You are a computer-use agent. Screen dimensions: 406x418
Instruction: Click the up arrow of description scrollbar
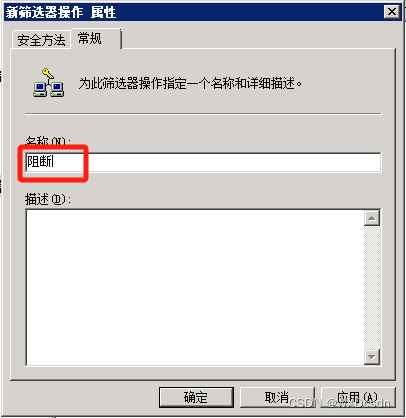coord(372,218)
